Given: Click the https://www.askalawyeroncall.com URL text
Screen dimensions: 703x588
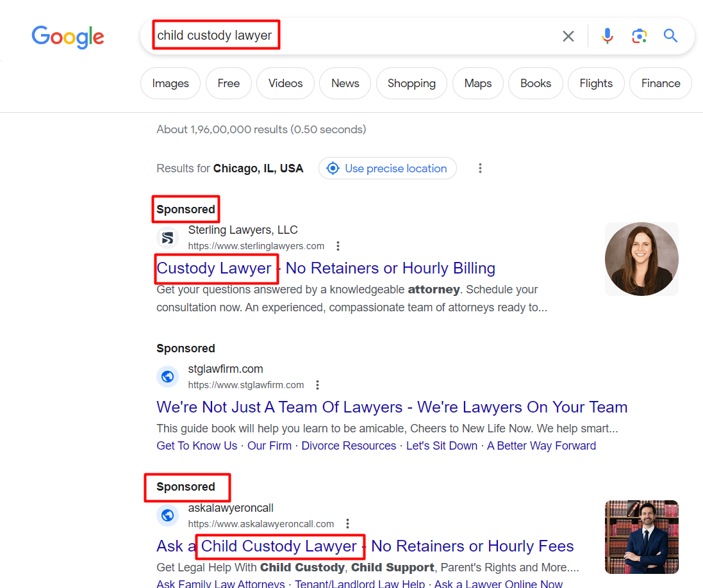Looking at the screenshot, I should point(261,524).
